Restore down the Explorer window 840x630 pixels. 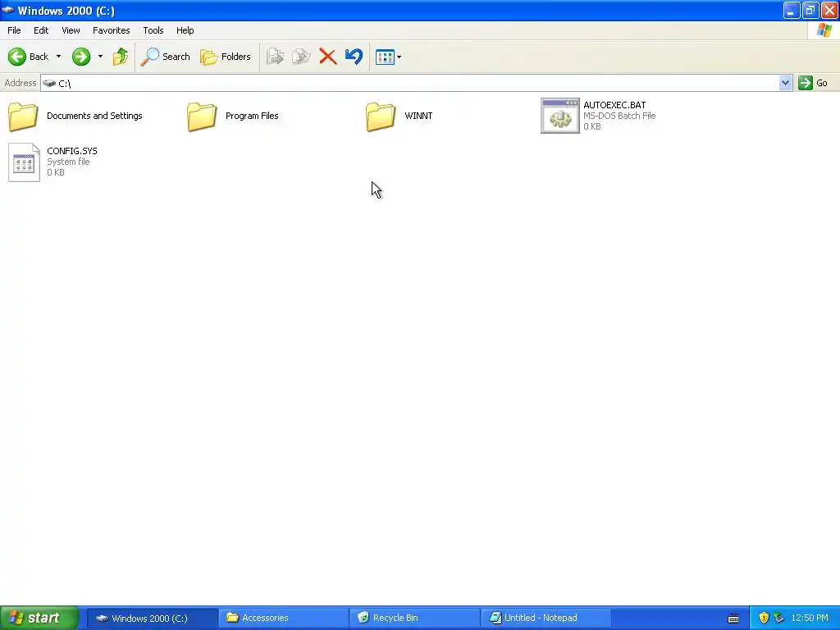tap(810, 10)
